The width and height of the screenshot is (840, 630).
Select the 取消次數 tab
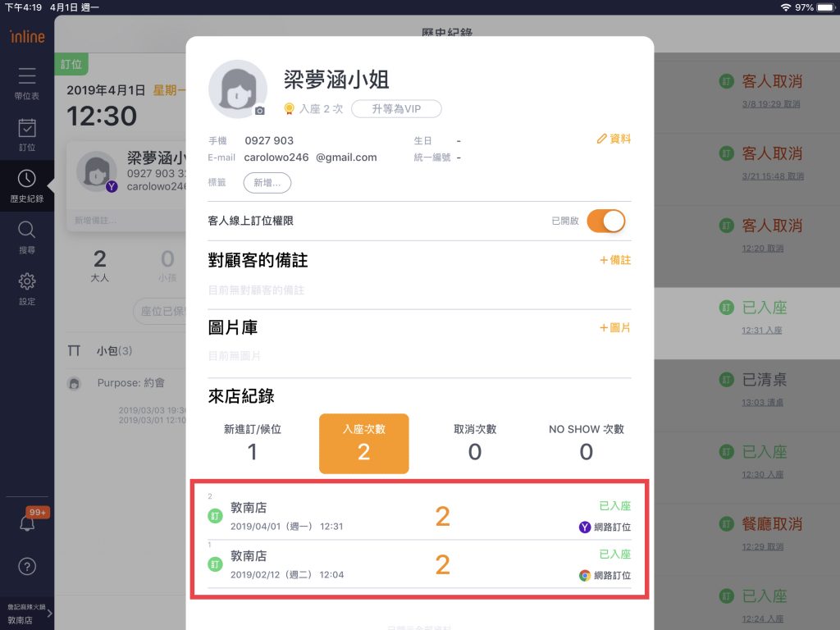475,443
